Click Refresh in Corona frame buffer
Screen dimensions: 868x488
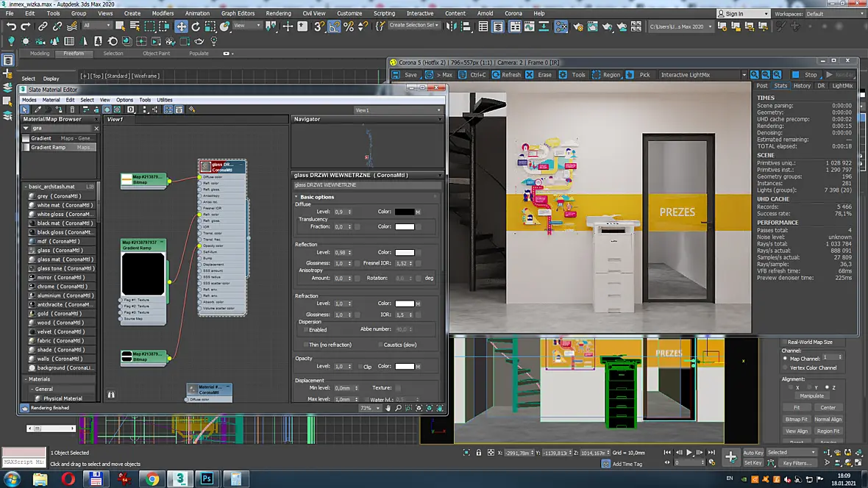pyautogui.click(x=506, y=75)
